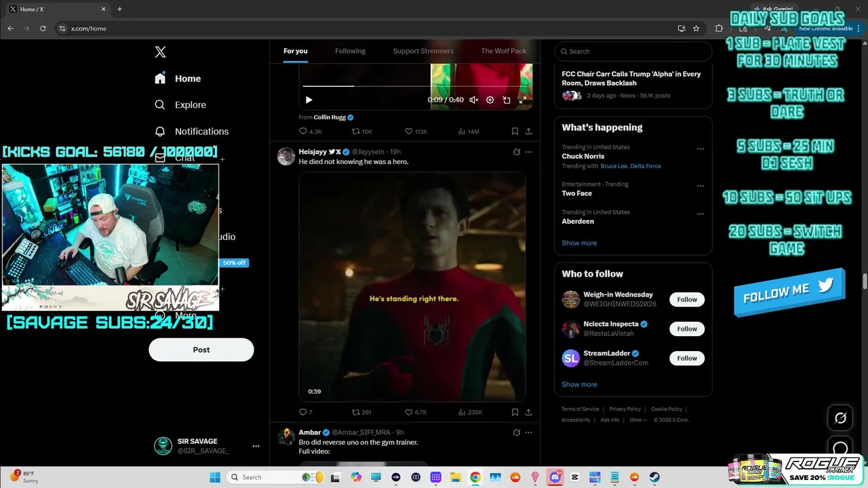Bookmark the Heisjayy post

point(515,412)
